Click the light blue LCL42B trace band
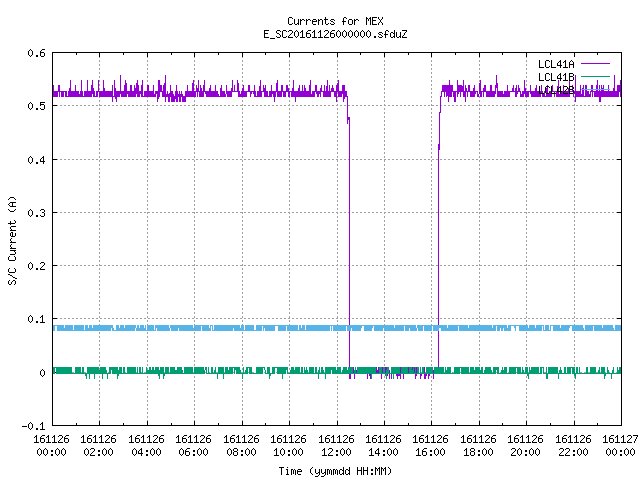This screenshot has height=480, width=640. pyautogui.click(x=337, y=328)
